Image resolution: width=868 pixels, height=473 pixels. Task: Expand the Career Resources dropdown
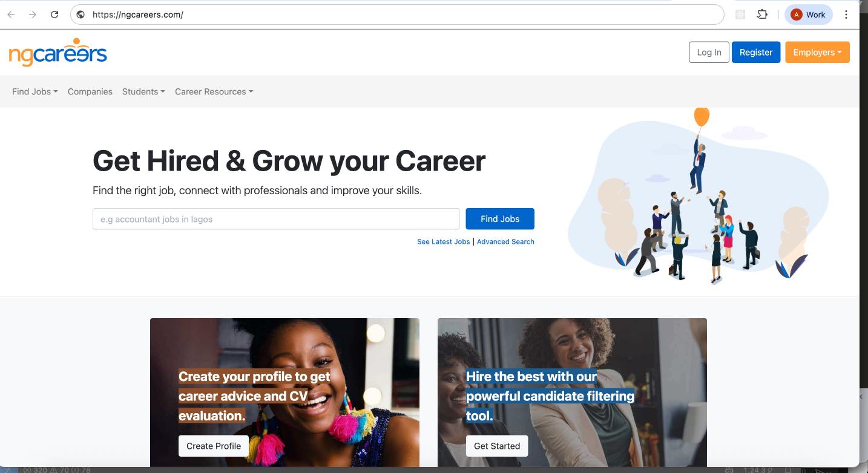214,91
